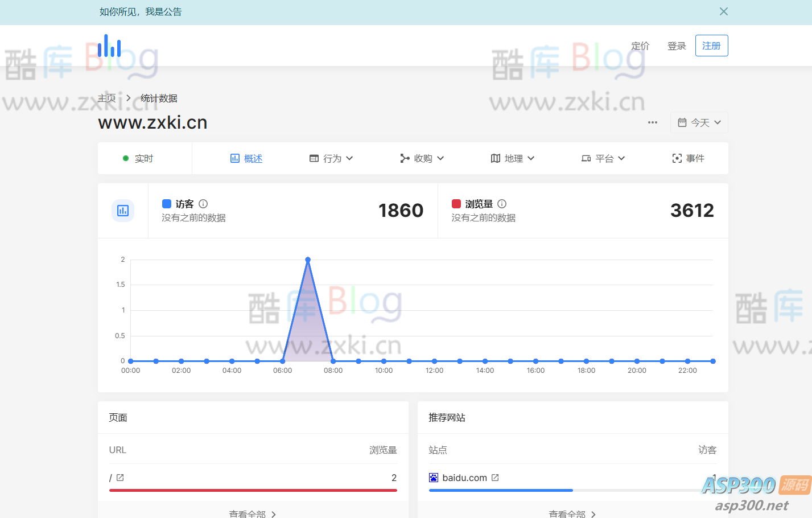Open the ellipsis more-options icon
This screenshot has height=518, width=812.
tap(652, 122)
